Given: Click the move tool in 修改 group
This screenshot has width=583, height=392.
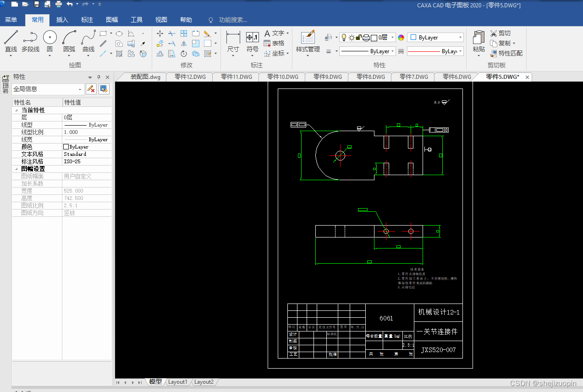Looking at the screenshot, I should click(160, 33).
